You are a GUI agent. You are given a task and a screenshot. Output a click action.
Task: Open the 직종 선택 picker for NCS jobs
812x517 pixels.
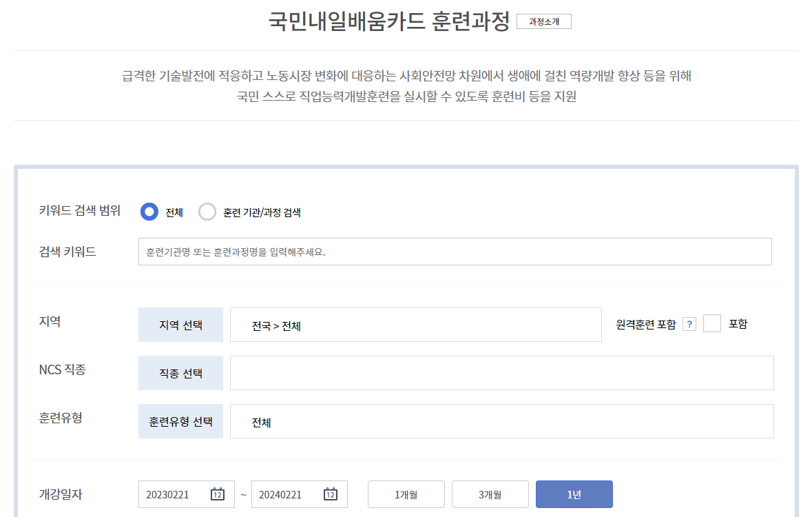coord(180,373)
